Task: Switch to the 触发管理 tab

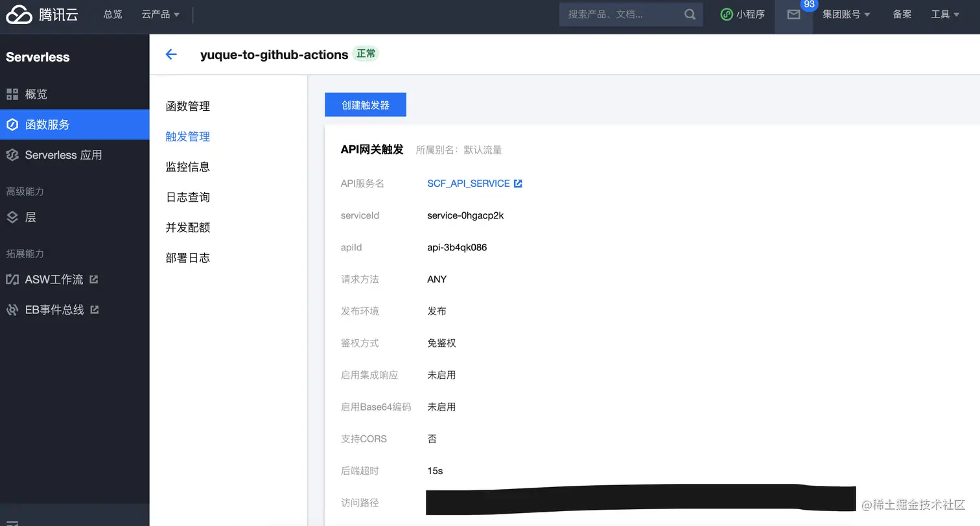Action: [188, 137]
